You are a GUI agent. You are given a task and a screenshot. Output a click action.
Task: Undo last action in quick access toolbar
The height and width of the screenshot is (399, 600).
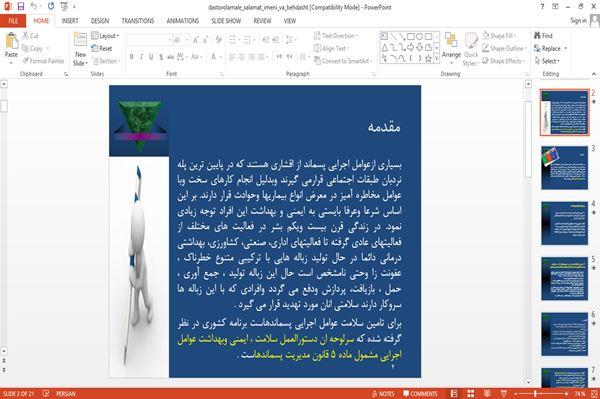pos(34,7)
